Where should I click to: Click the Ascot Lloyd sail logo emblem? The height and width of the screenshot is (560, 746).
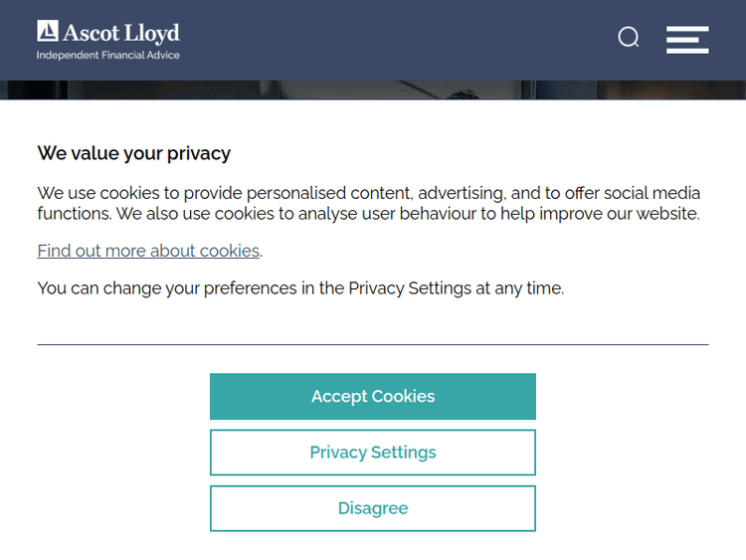(x=48, y=32)
